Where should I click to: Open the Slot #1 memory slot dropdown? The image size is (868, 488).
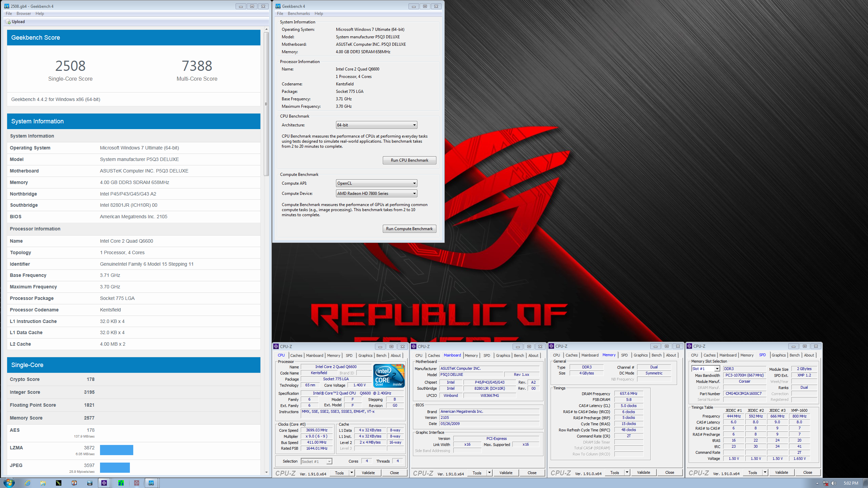point(705,369)
